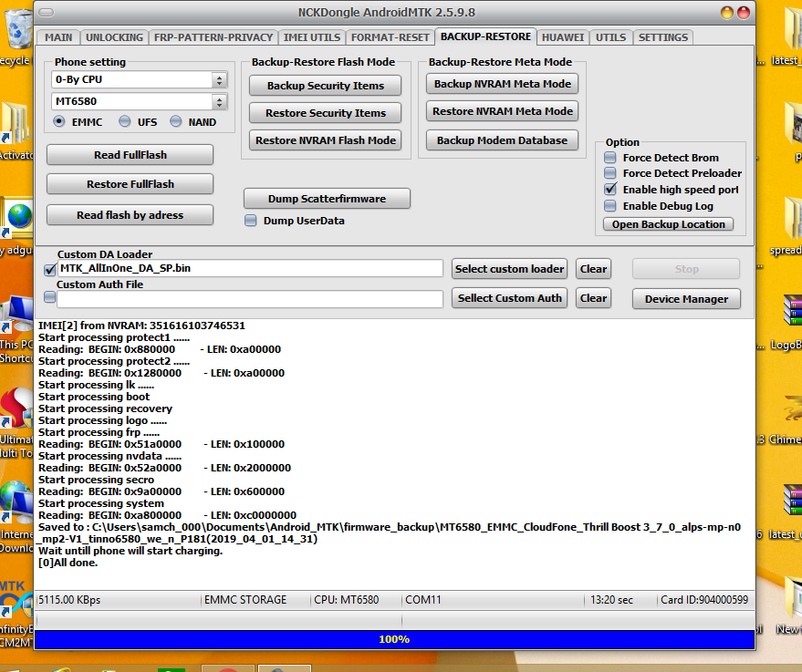Open the FORMAT-RESET tab
Image resolution: width=802 pixels, height=672 pixels.
click(391, 37)
